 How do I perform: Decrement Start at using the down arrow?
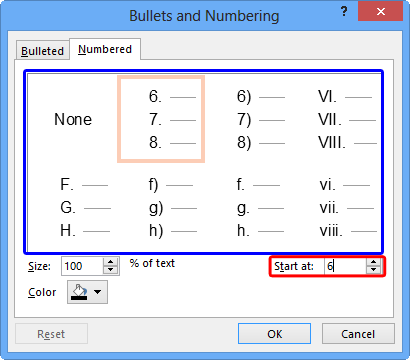click(x=374, y=270)
